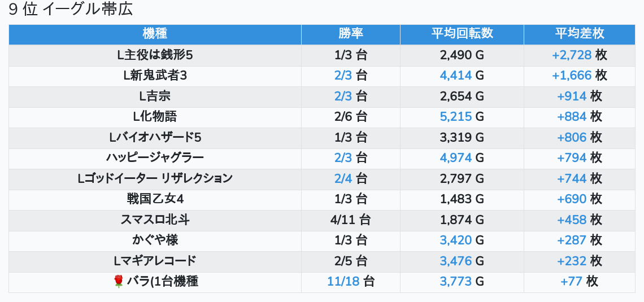Click the Lバイオハザード5 entry
The image size is (644, 302).
point(155,137)
